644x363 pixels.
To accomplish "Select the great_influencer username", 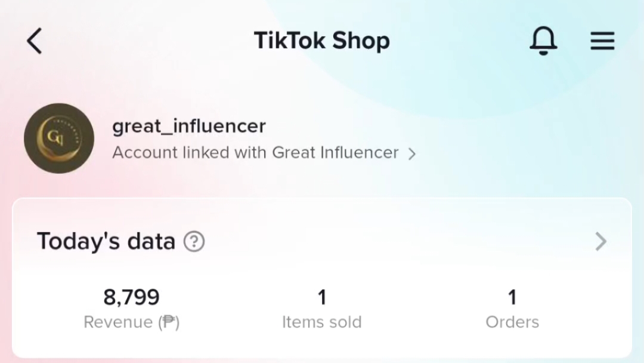I will [x=189, y=126].
